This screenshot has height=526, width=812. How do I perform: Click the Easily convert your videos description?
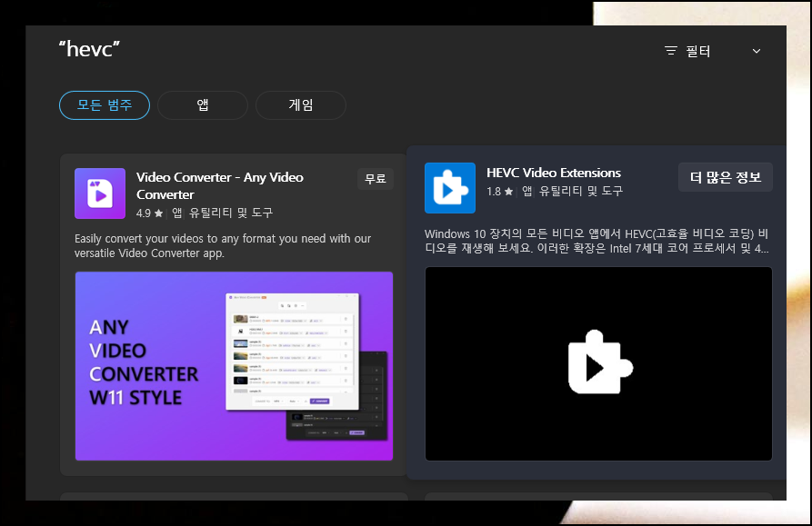click(223, 245)
